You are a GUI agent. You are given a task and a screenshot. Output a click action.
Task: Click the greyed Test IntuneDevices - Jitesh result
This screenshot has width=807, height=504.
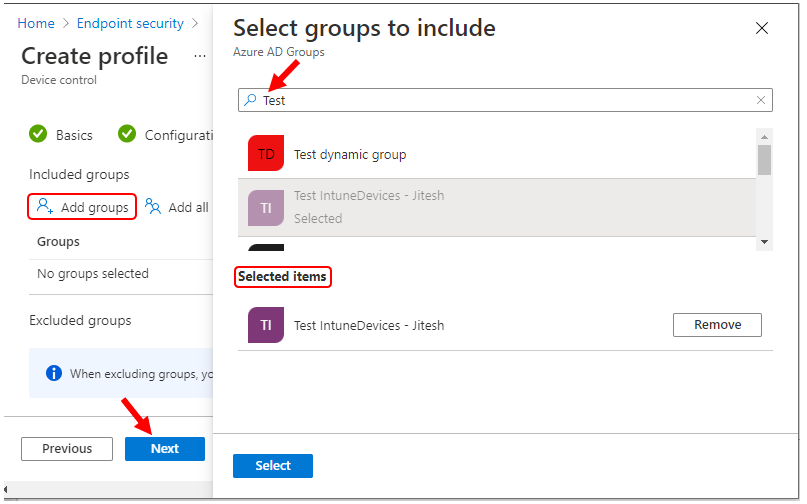pyautogui.click(x=497, y=207)
